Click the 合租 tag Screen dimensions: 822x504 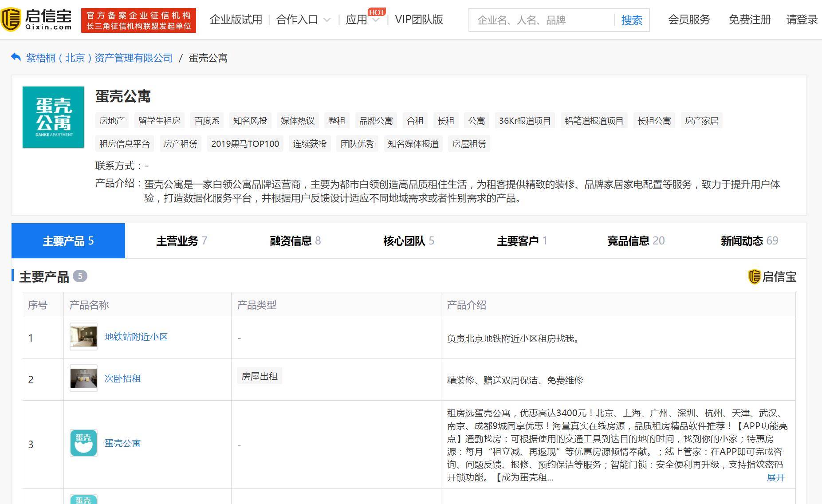[x=415, y=121]
